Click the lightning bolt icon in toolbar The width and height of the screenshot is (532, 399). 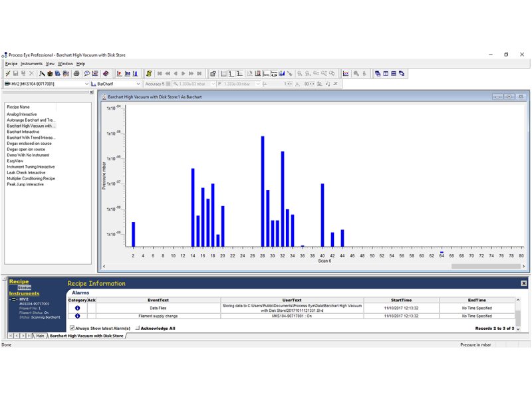8,73
